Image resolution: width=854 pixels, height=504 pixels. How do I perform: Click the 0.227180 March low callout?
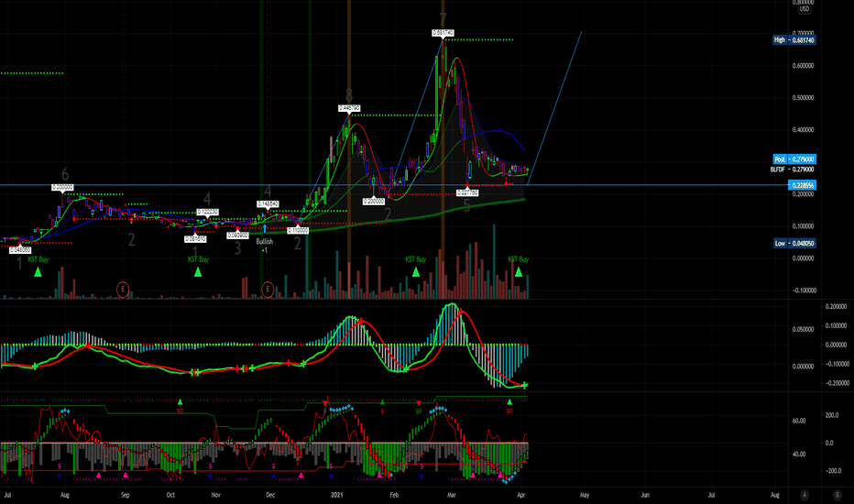pos(467,192)
